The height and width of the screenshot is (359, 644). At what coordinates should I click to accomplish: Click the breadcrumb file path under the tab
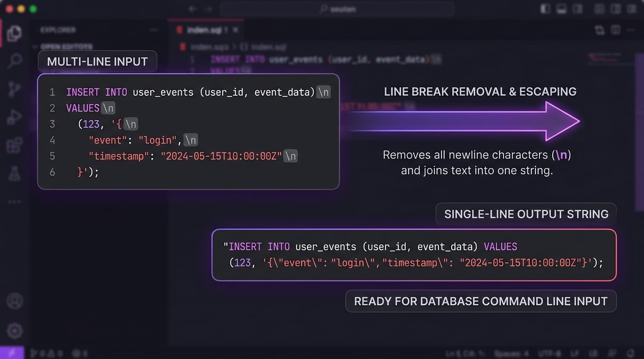(233, 47)
